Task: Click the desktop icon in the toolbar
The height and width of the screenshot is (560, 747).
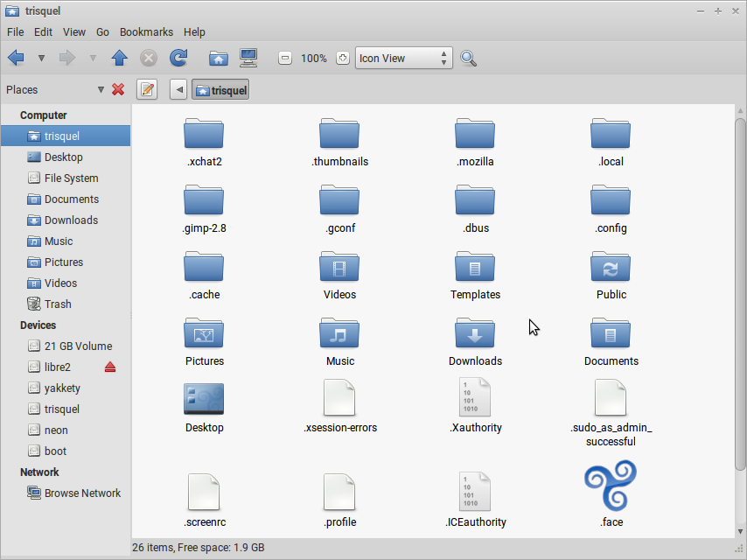Action: tap(249, 58)
